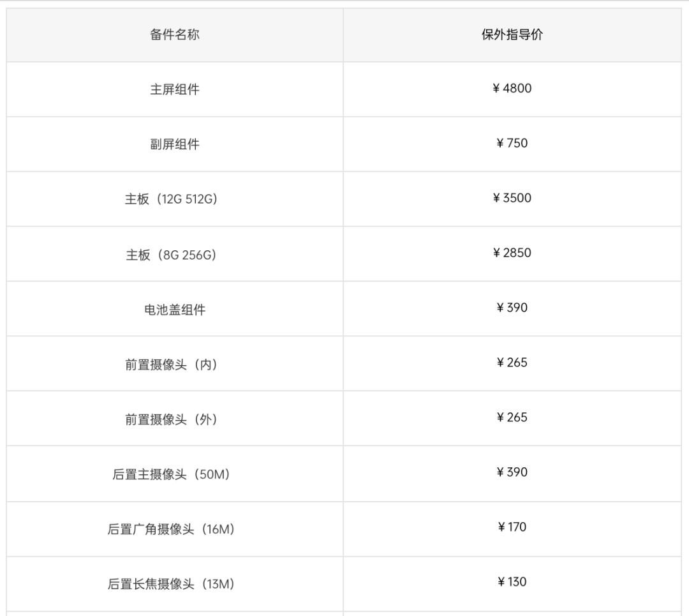Select the 副屏组件 row name
The height and width of the screenshot is (616, 689).
point(174,144)
